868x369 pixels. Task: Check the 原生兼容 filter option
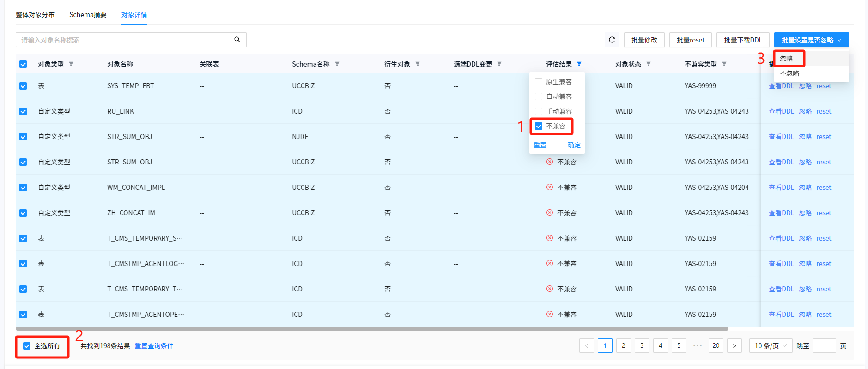[x=539, y=82]
